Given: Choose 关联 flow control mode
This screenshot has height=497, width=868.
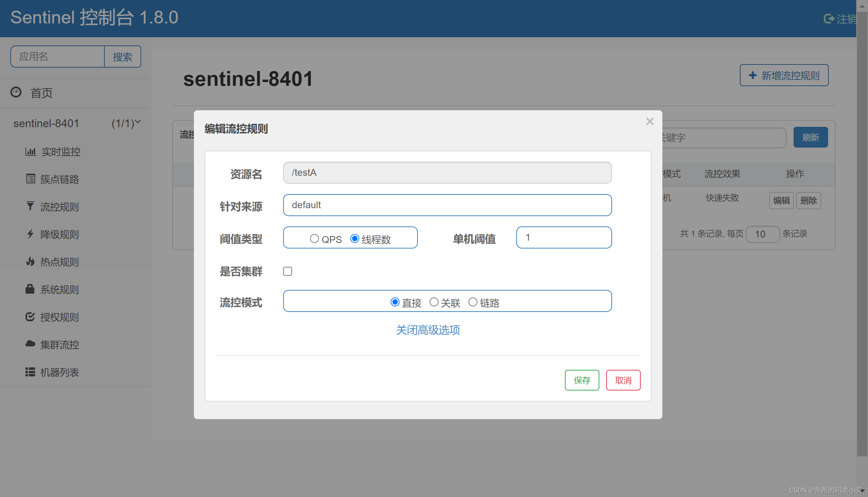Looking at the screenshot, I should [434, 302].
